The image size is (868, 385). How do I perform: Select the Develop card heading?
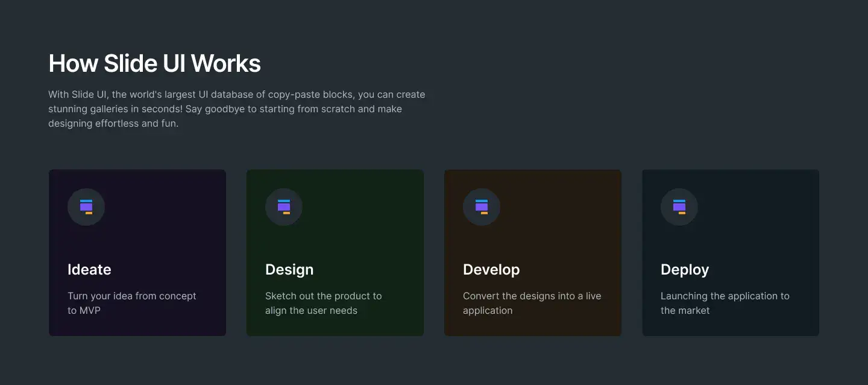coord(491,270)
